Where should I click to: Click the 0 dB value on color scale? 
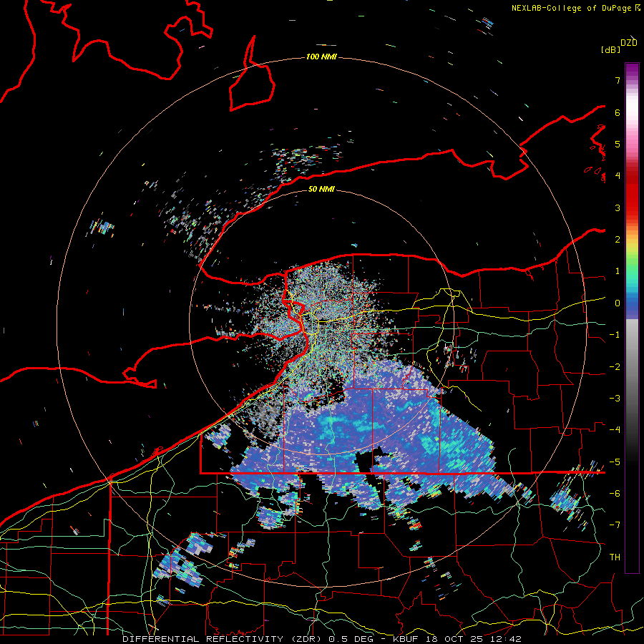pyautogui.click(x=618, y=303)
